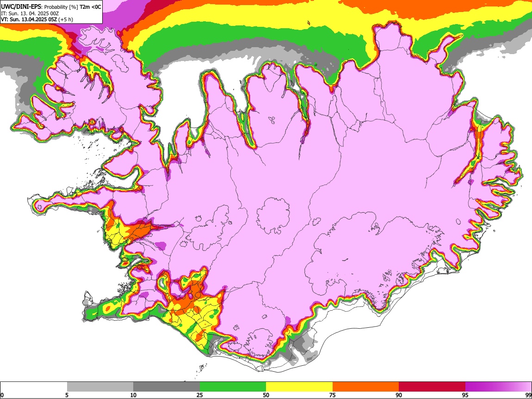Screen dimensions: 532x399
Task: Click the yellow 50-75% legend swatch
Action: [x=299, y=387]
